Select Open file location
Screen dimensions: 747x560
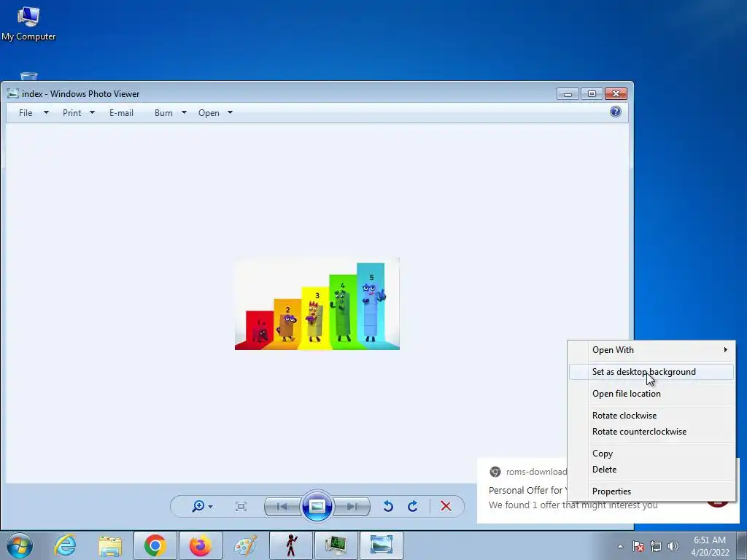point(651,394)
